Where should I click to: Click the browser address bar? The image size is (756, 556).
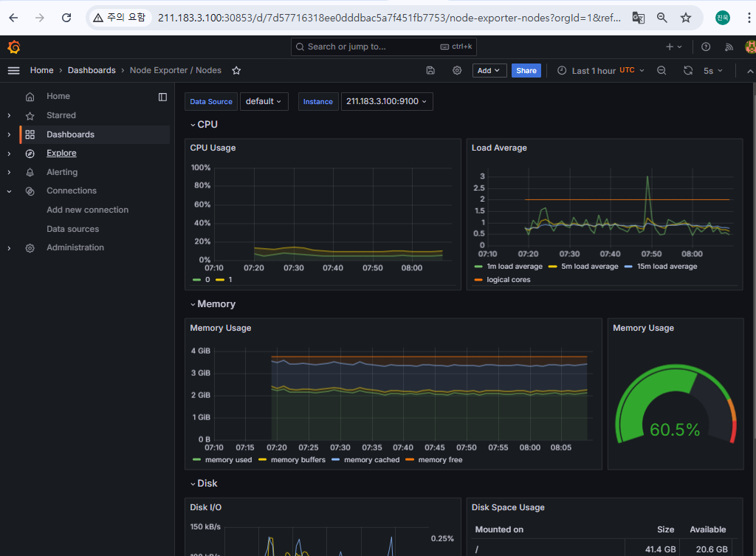pos(388,18)
